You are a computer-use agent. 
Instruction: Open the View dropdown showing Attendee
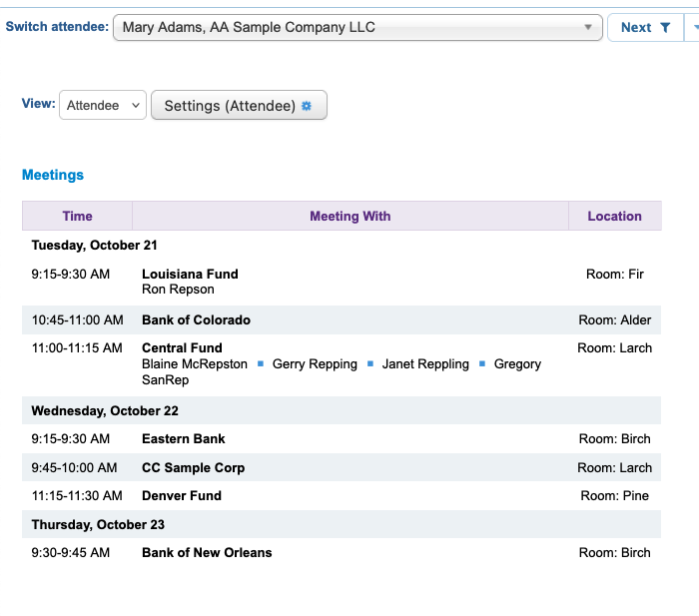[103, 105]
